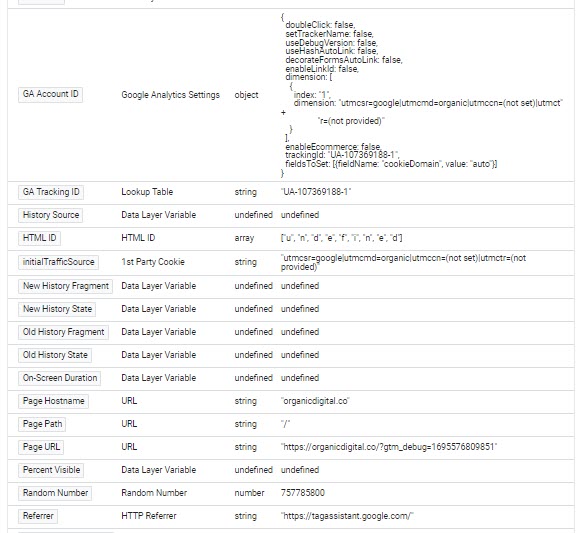584x533 pixels.
Task: Click the New History State chip
Action: click(57, 309)
